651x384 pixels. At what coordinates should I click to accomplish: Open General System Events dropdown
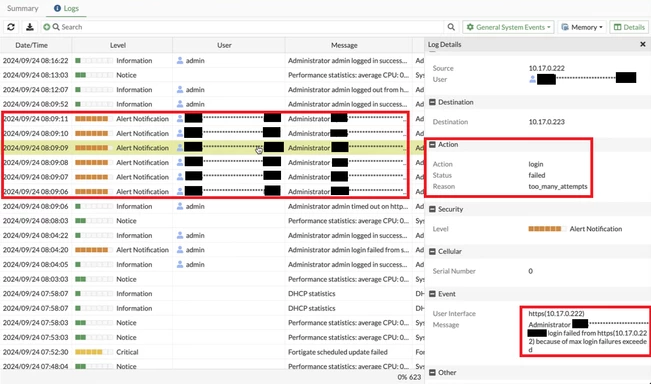pos(509,27)
